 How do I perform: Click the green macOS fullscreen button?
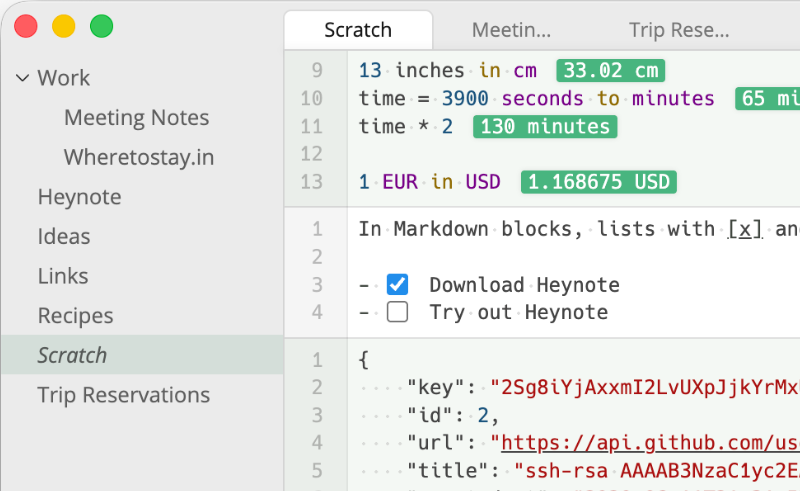(x=101, y=26)
